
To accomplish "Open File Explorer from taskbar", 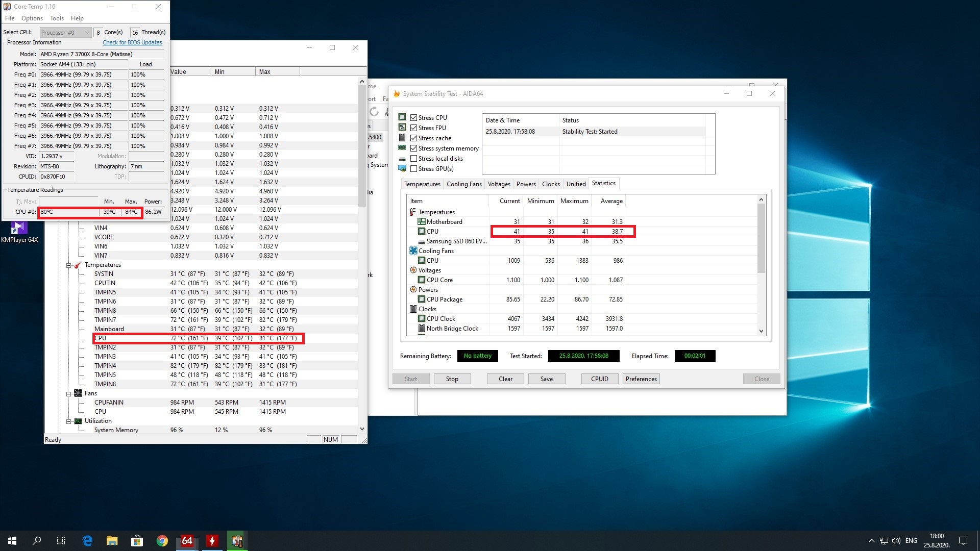I will click(x=112, y=541).
